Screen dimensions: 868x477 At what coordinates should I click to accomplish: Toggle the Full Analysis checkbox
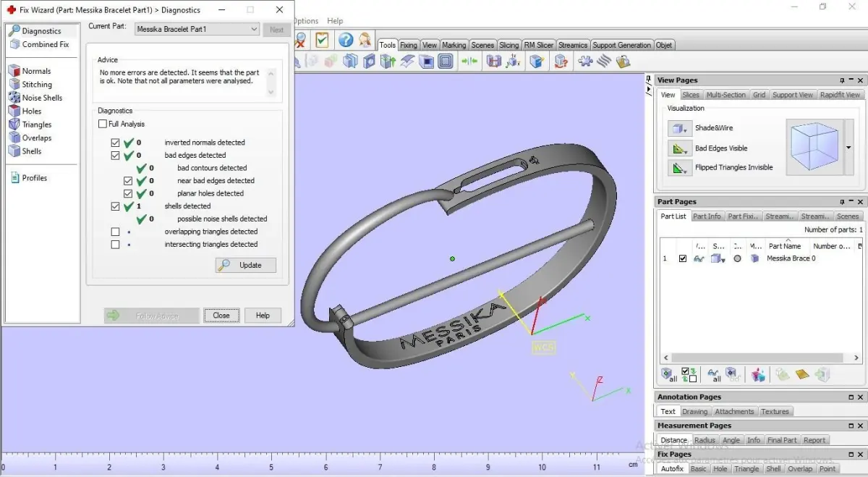[103, 124]
